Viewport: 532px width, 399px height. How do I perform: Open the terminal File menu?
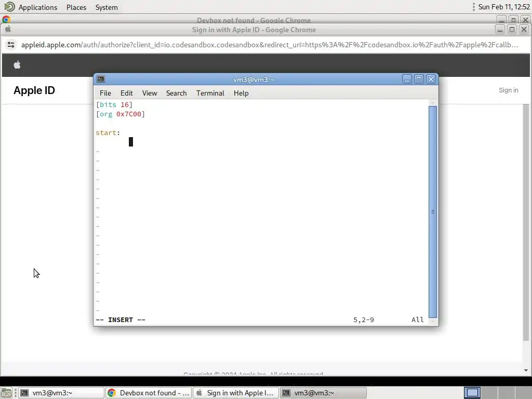pyautogui.click(x=105, y=93)
